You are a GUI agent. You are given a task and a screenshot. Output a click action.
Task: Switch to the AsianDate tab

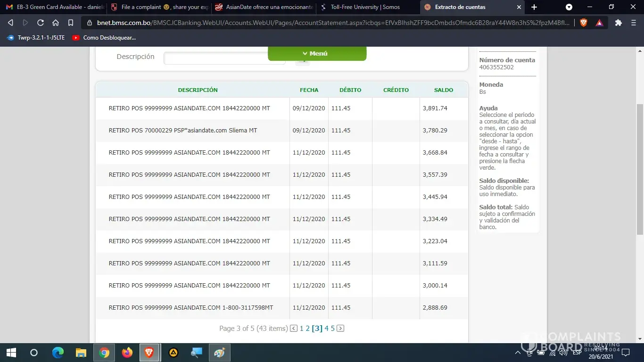[x=264, y=7]
